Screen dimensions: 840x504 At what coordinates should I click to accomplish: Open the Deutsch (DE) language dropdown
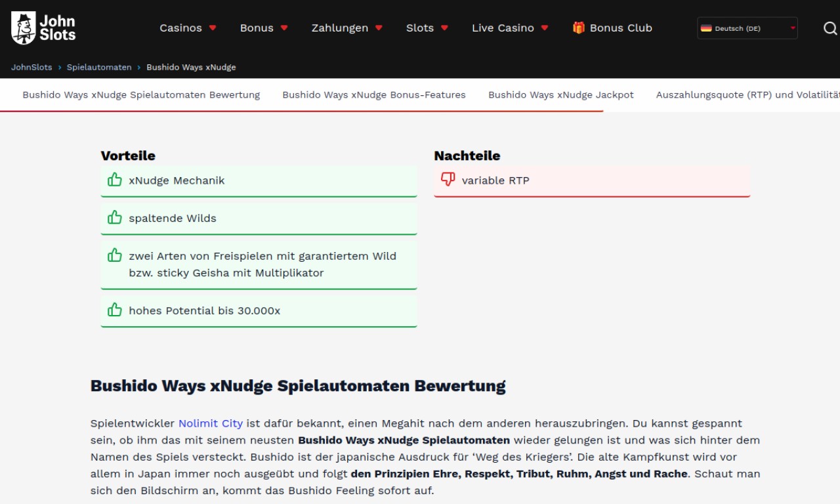[x=747, y=28]
